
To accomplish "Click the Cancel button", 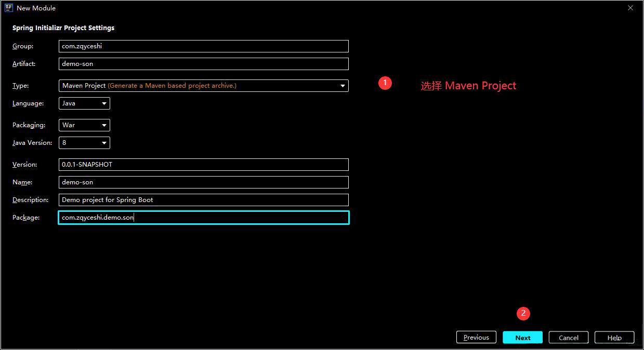I will pyautogui.click(x=568, y=338).
